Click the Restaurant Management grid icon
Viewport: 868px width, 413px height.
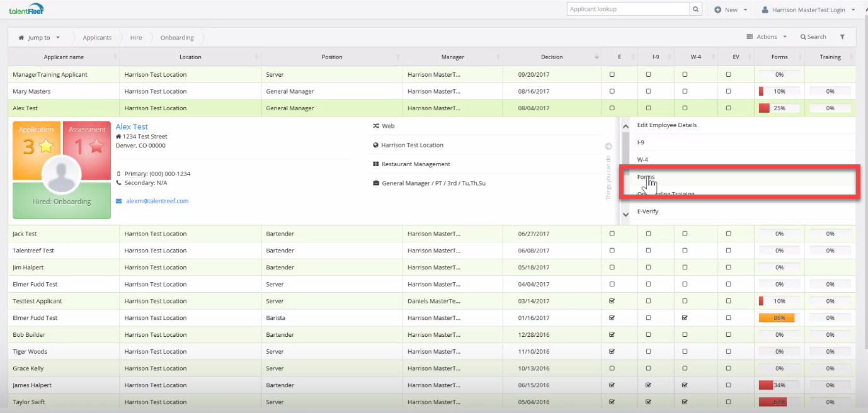point(377,164)
